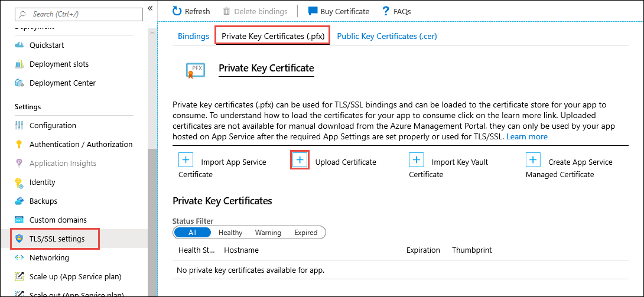Sort by Expiration column header
644x297 pixels.
423,250
